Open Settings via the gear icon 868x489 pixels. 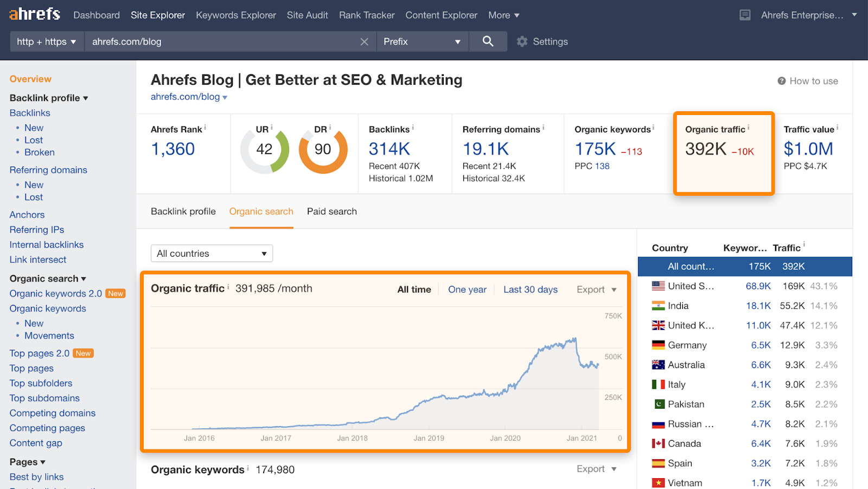coord(522,42)
